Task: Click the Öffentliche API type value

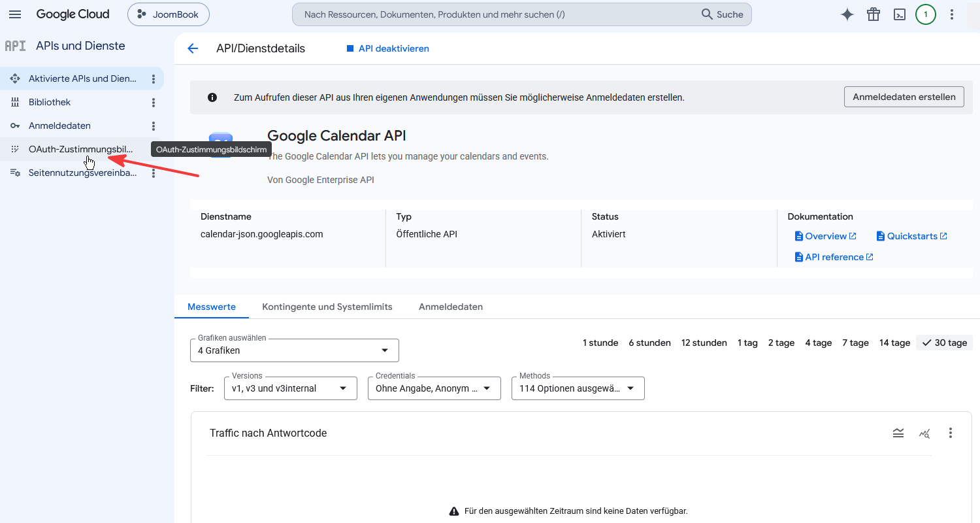Action: pos(427,234)
